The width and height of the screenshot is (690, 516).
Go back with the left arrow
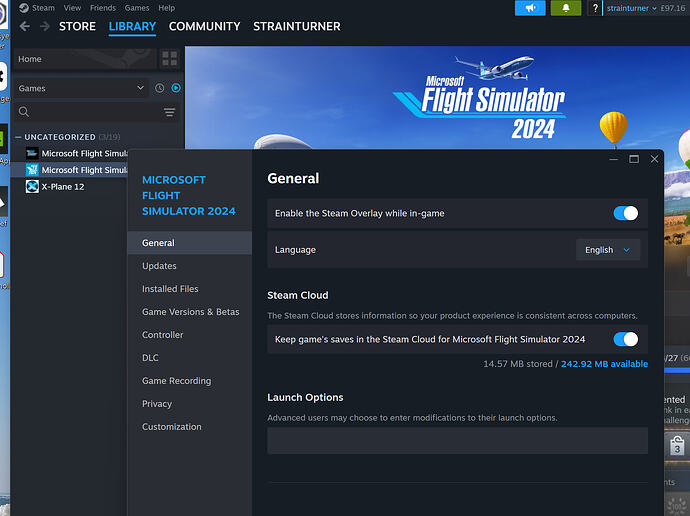25,26
